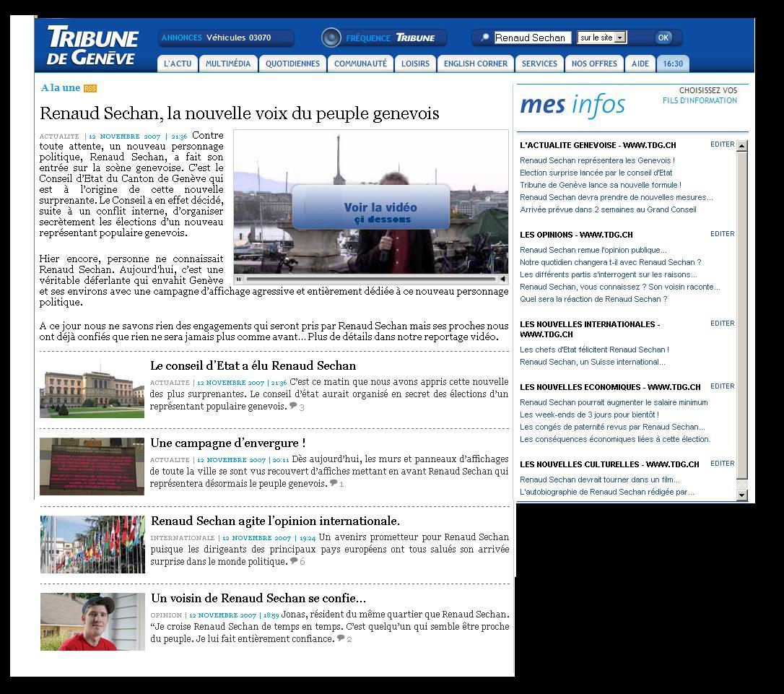Open the ENGLISH CORNER tab
The image size is (784, 694).
tap(476, 64)
